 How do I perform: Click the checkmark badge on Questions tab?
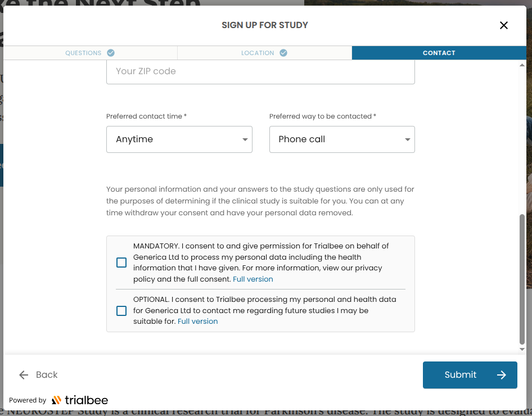click(110, 52)
